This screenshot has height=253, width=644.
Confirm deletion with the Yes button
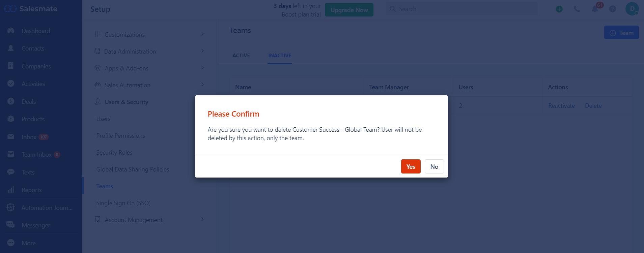point(411,166)
